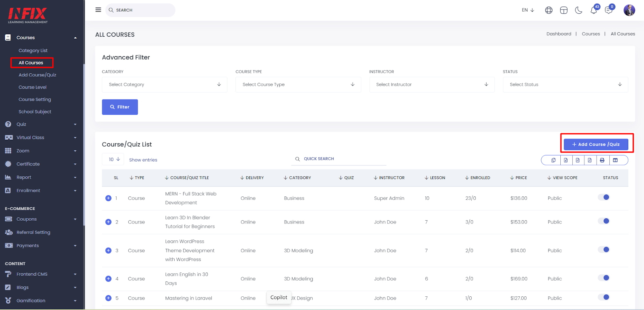Expand row details for MERN course
644x310 pixels.
108,198
